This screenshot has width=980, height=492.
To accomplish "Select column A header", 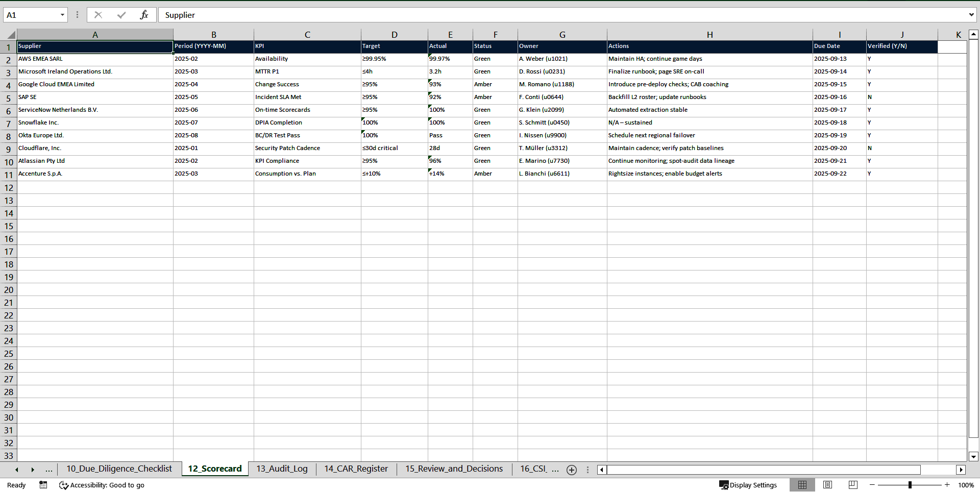I will 95,35.
